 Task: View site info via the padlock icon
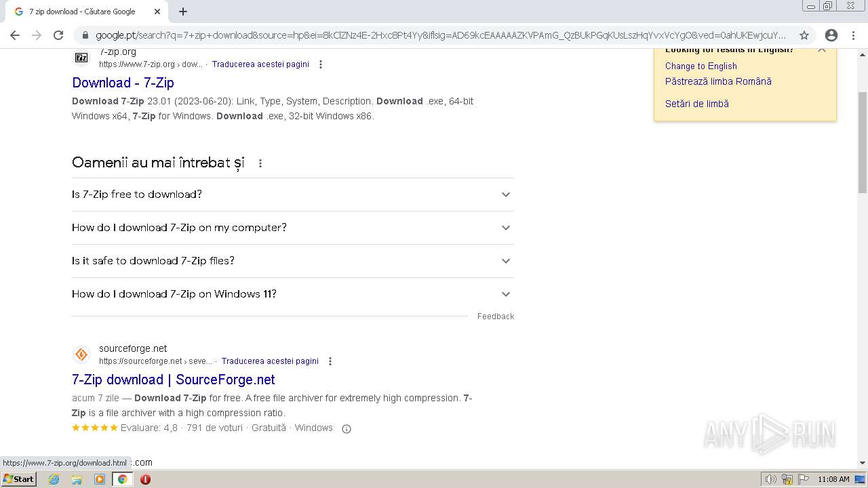pyautogui.click(x=85, y=35)
